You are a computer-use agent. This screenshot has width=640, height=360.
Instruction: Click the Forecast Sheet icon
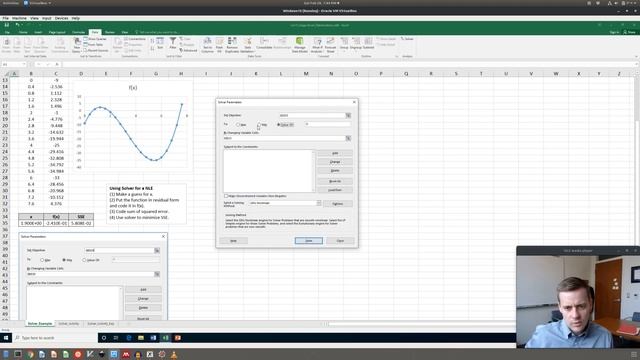pyautogui.click(x=331, y=44)
